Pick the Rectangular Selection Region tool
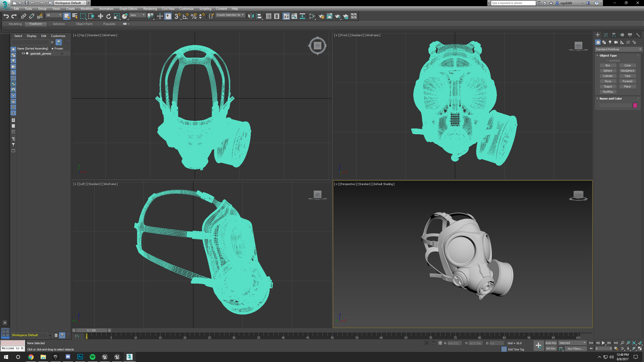 click(x=83, y=16)
